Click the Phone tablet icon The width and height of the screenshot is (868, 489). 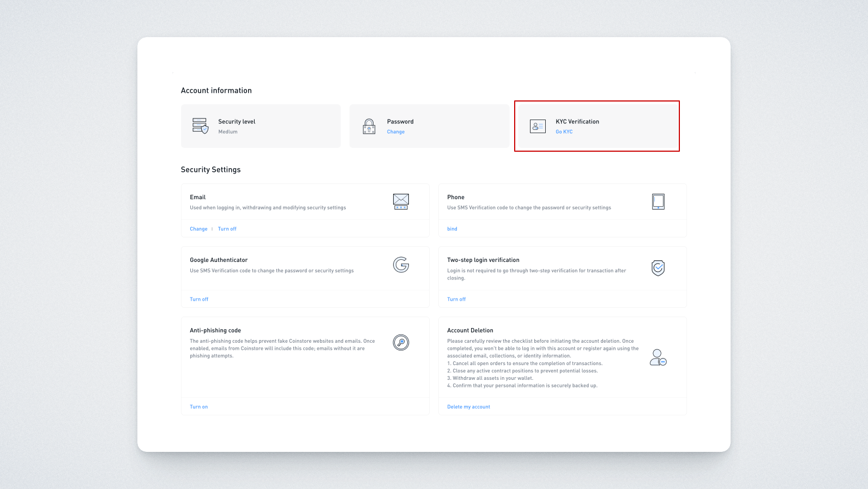[658, 201]
